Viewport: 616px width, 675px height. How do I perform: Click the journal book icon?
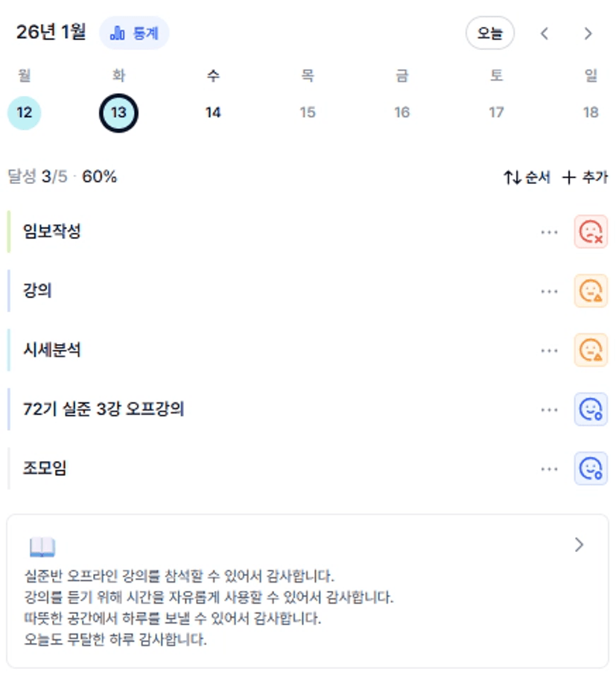point(42,548)
